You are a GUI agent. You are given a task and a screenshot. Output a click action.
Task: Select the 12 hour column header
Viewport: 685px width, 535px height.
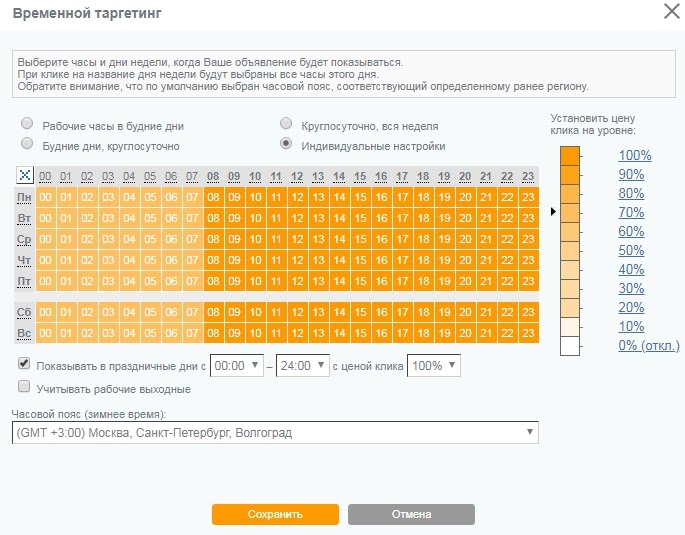point(297,177)
